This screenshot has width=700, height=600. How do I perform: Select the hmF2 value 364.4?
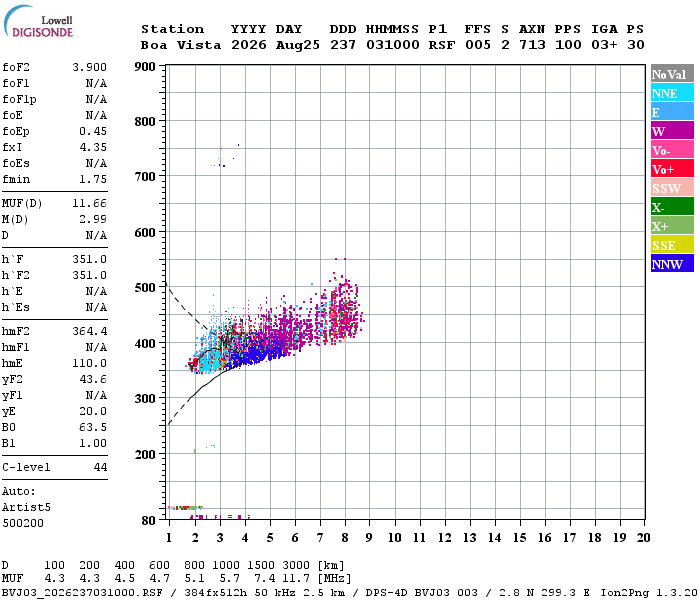89,331
